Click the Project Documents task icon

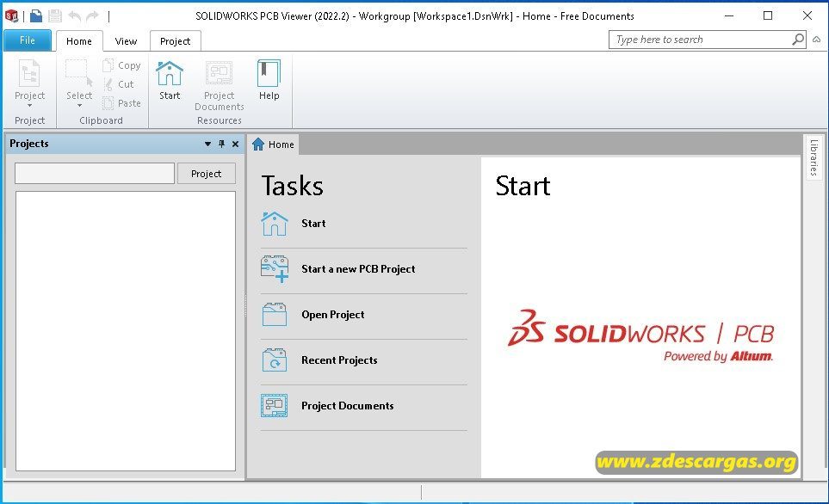point(275,406)
